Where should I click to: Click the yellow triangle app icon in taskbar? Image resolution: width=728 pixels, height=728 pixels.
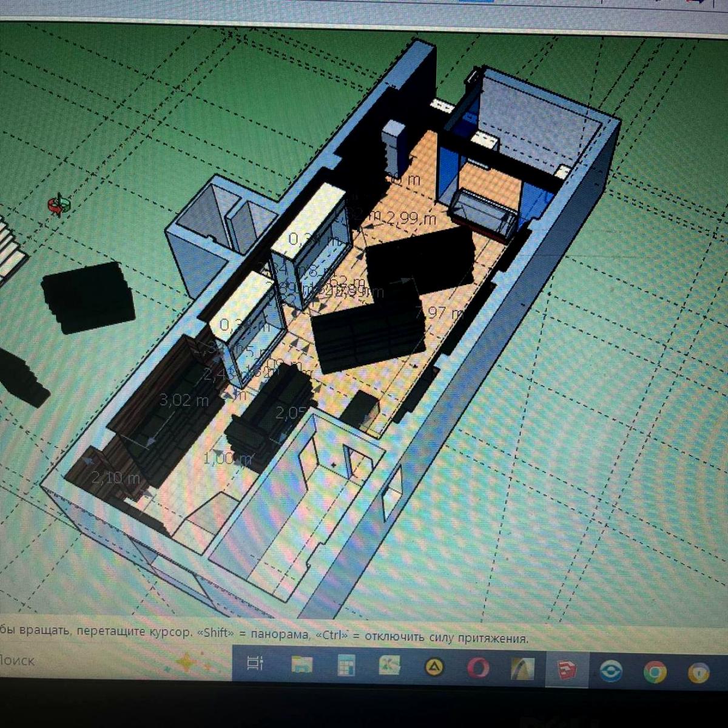tap(435, 668)
